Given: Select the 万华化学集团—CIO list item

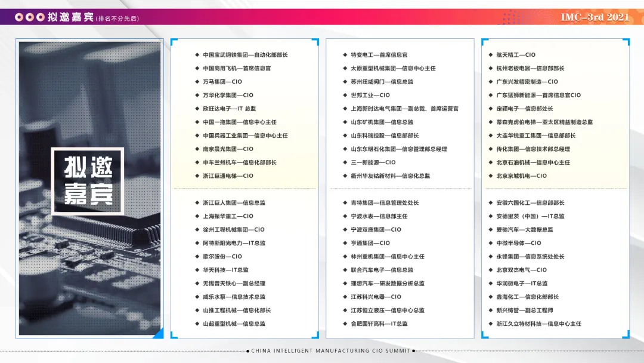Looking at the screenshot, I should [228, 95].
